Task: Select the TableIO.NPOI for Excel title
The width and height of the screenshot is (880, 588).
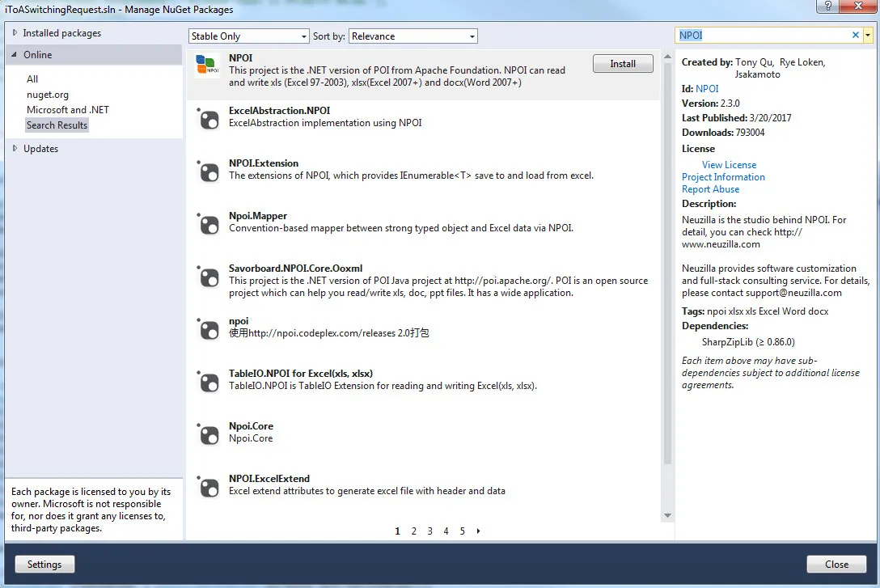Action: coord(300,373)
